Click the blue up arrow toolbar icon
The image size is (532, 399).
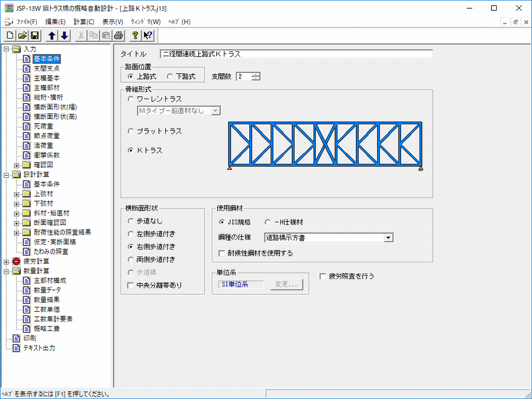point(52,35)
